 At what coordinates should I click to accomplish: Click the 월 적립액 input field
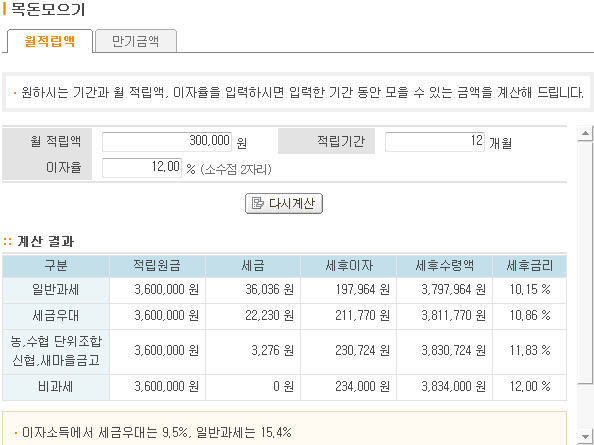[167, 142]
